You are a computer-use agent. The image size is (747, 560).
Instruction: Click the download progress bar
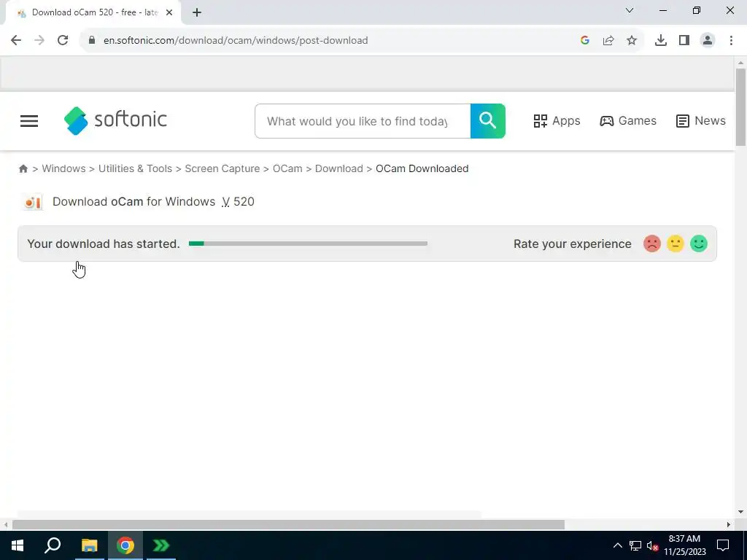[x=309, y=244]
